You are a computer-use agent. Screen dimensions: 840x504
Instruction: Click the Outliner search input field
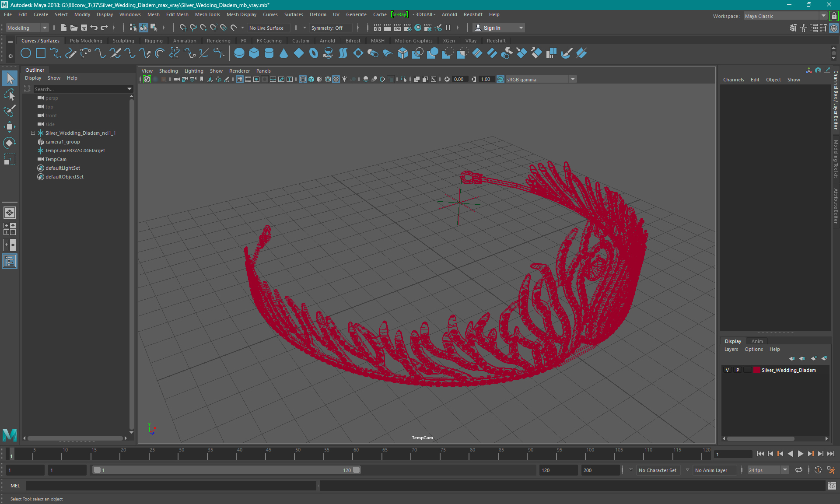point(80,89)
